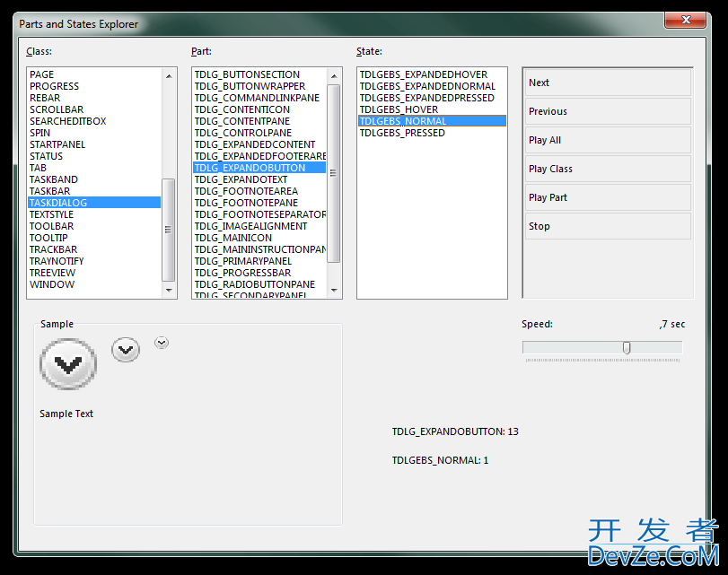Screen dimensions: 728x575
Task: Click Part list scroll-up arrow
Action: pos(334,75)
